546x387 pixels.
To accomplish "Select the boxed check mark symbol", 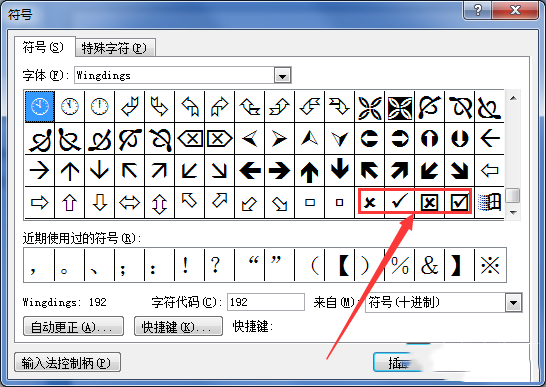I will [459, 202].
